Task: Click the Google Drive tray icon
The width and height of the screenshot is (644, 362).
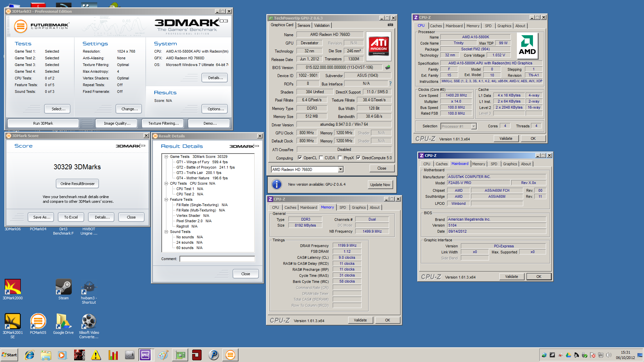Action: (568, 355)
